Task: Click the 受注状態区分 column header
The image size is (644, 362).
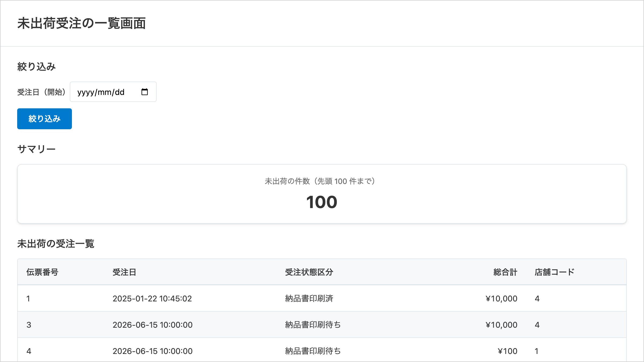Action: point(309,272)
